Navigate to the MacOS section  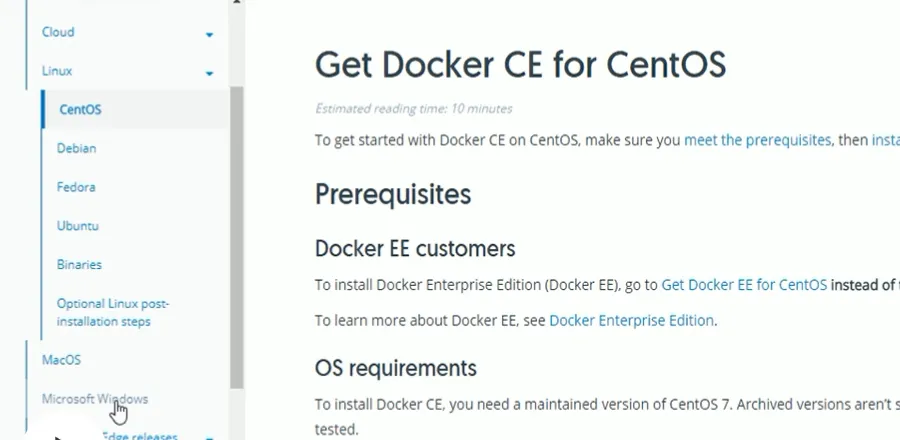tap(61, 359)
